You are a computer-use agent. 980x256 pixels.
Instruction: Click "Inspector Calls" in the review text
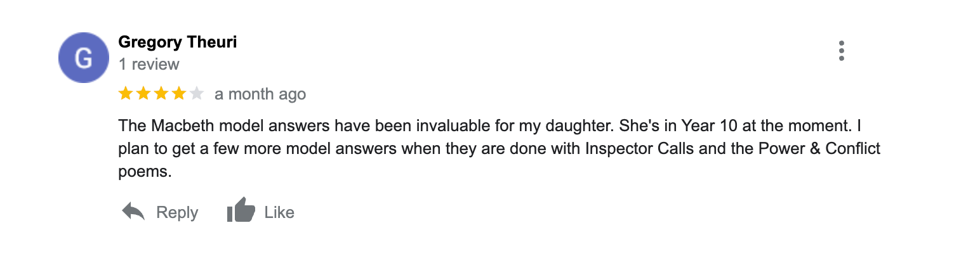click(638, 149)
